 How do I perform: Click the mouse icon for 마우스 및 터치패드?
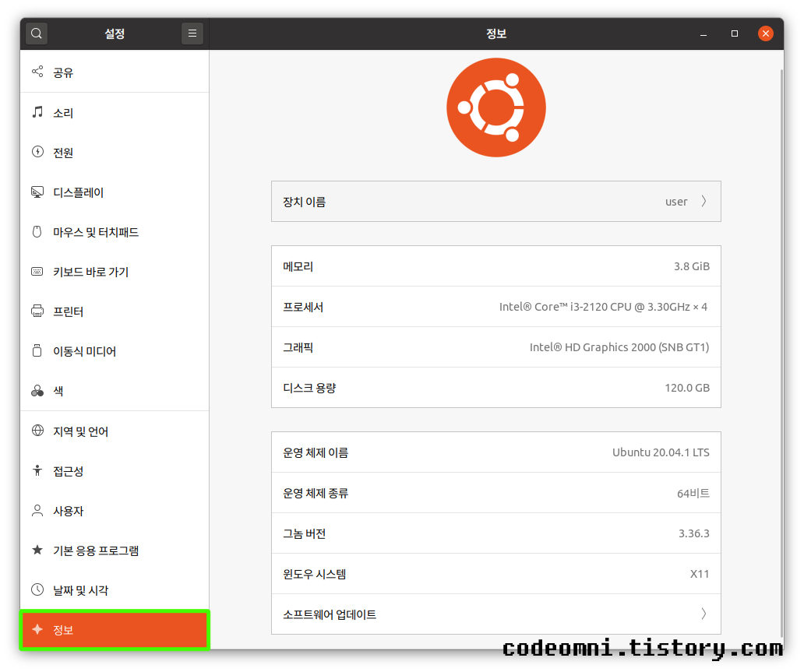point(37,232)
